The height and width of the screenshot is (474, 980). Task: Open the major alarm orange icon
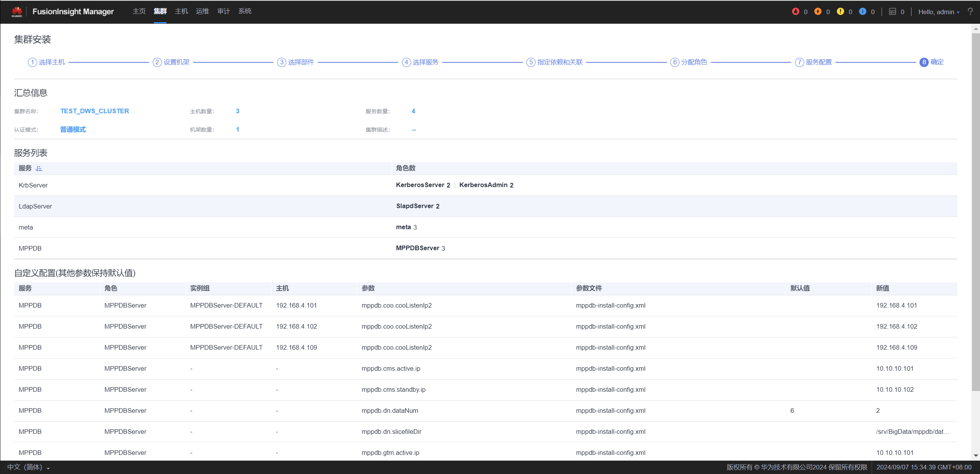tap(818, 11)
